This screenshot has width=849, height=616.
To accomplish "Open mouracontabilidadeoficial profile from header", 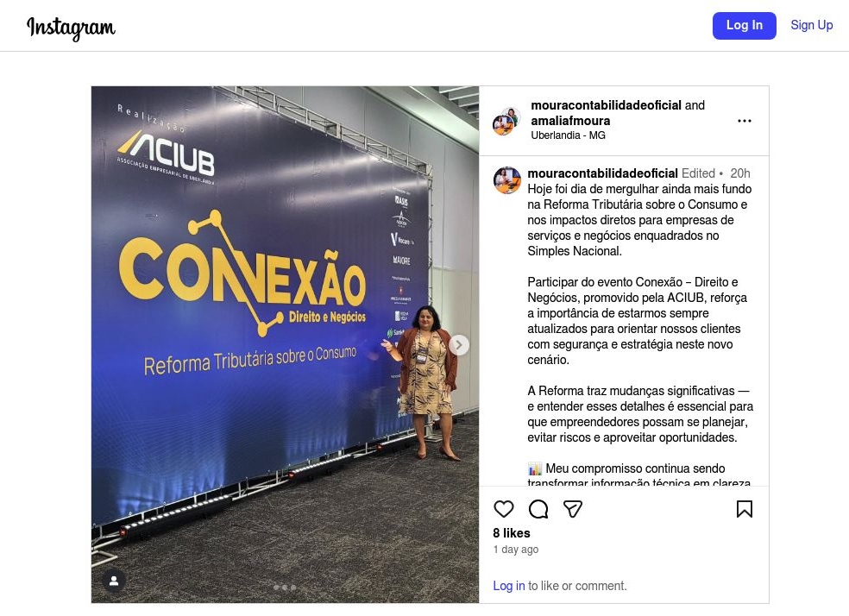I will click(x=606, y=105).
